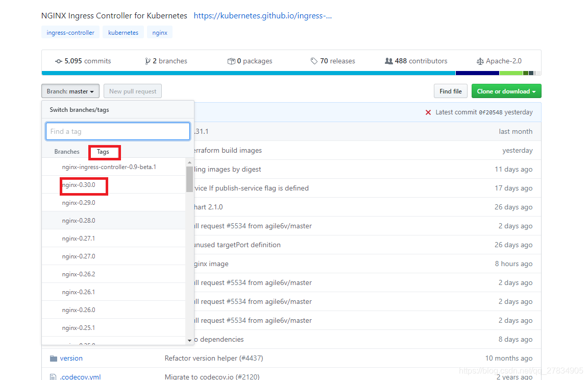
Task: Open the 488 contributors link
Action: pos(416,61)
